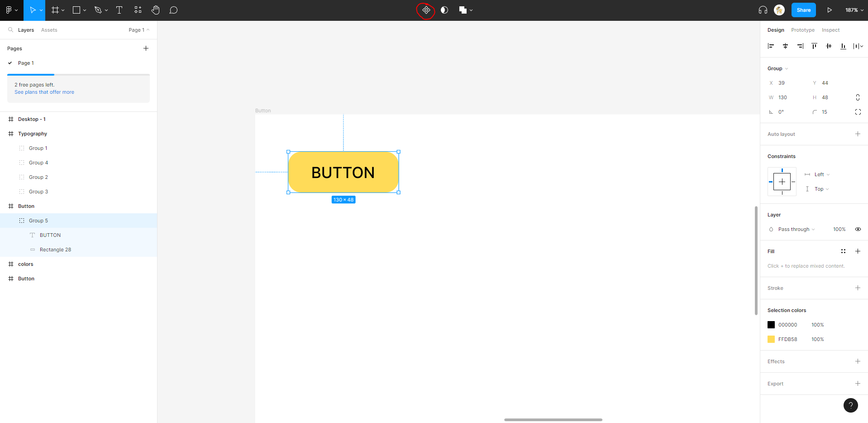Open vertical constraint Top dropdown
868x423 pixels.
tap(821, 189)
